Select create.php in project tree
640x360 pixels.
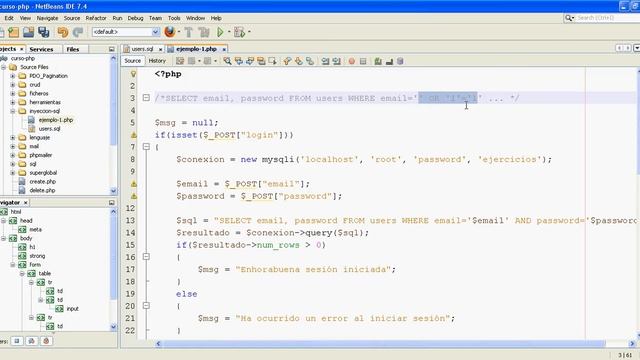pyautogui.click(x=42, y=182)
